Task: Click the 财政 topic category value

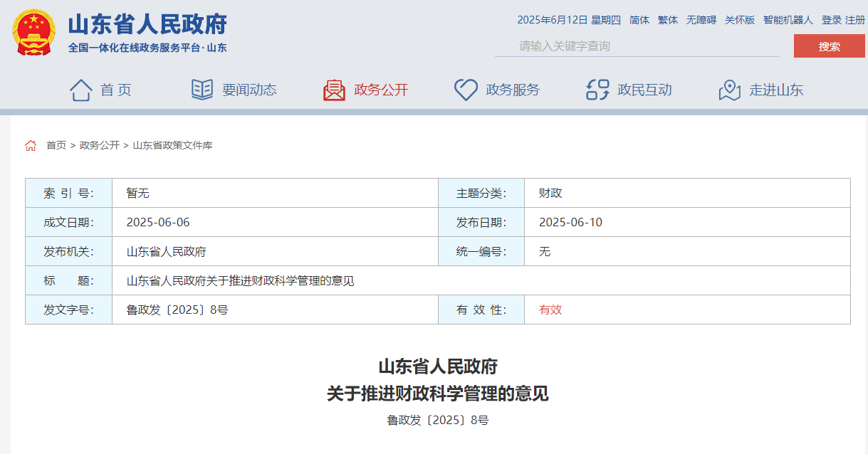Action: coord(550,193)
